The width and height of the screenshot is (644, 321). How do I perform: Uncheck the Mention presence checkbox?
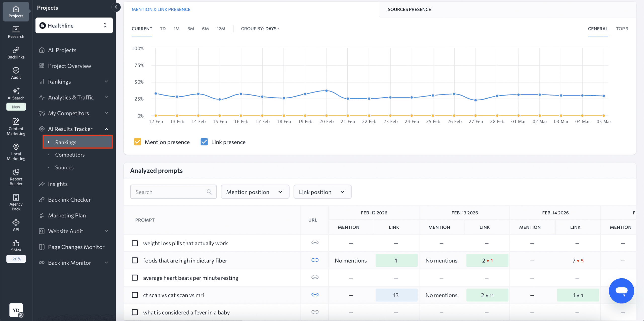pyautogui.click(x=137, y=142)
